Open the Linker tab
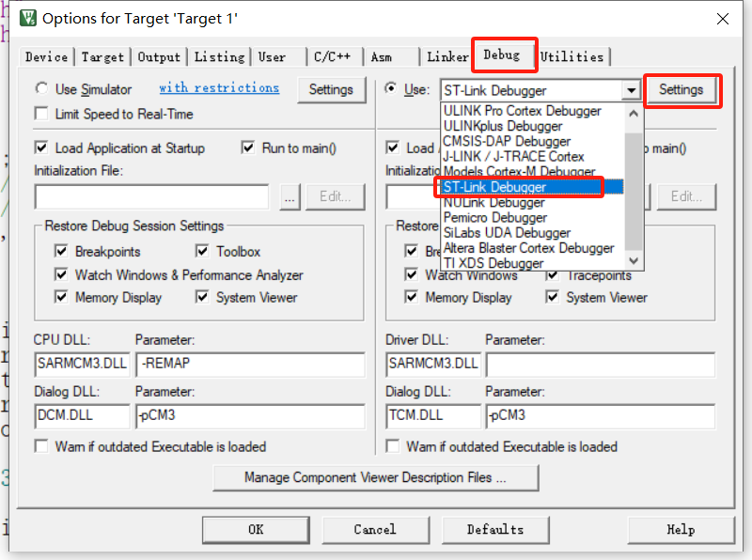 pyautogui.click(x=447, y=57)
